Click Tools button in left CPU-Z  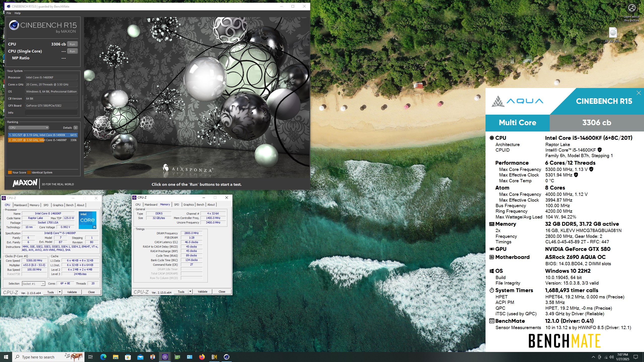point(51,292)
